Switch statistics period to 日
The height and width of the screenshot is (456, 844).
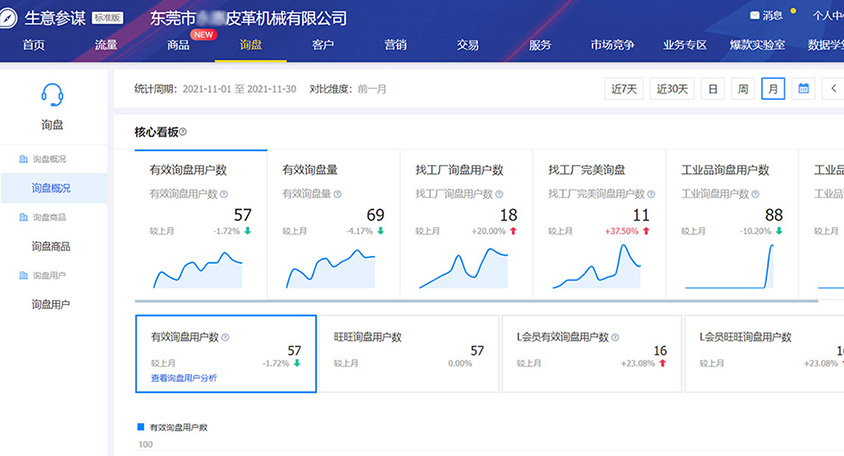click(x=713, y=89)
